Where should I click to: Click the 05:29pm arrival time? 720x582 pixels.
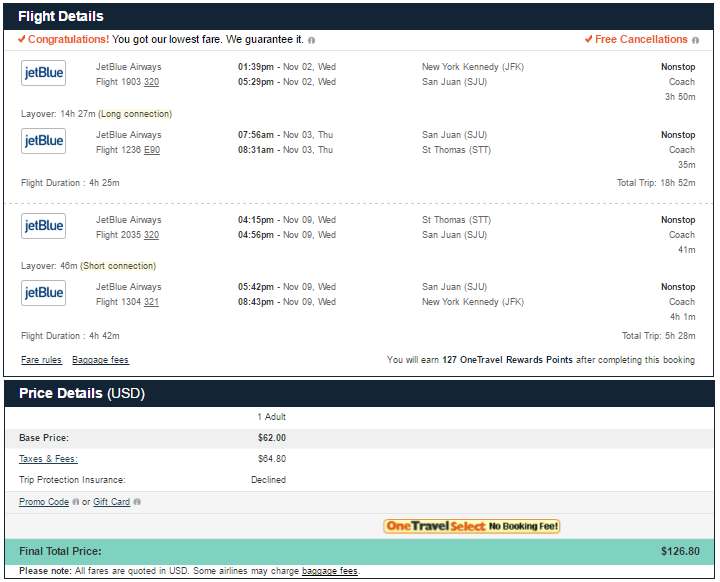pos(255,82)
